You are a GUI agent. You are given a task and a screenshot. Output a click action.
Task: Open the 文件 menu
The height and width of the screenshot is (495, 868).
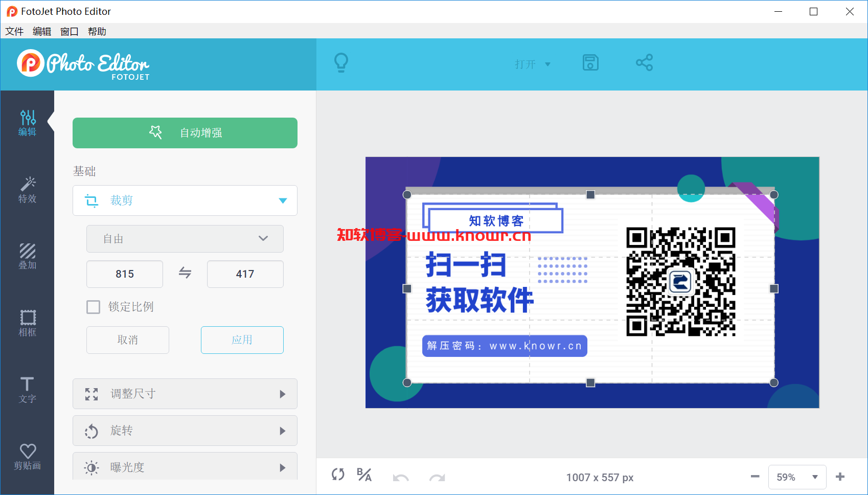click(14, 31)
